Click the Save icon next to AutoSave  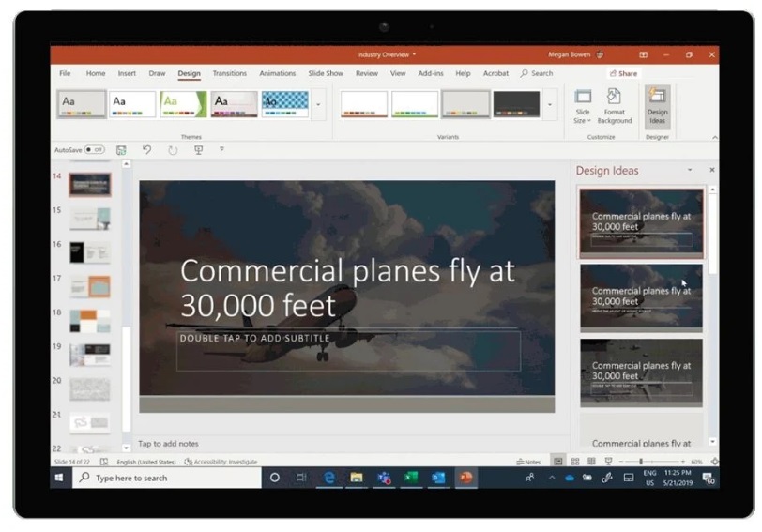coord(121,150)
